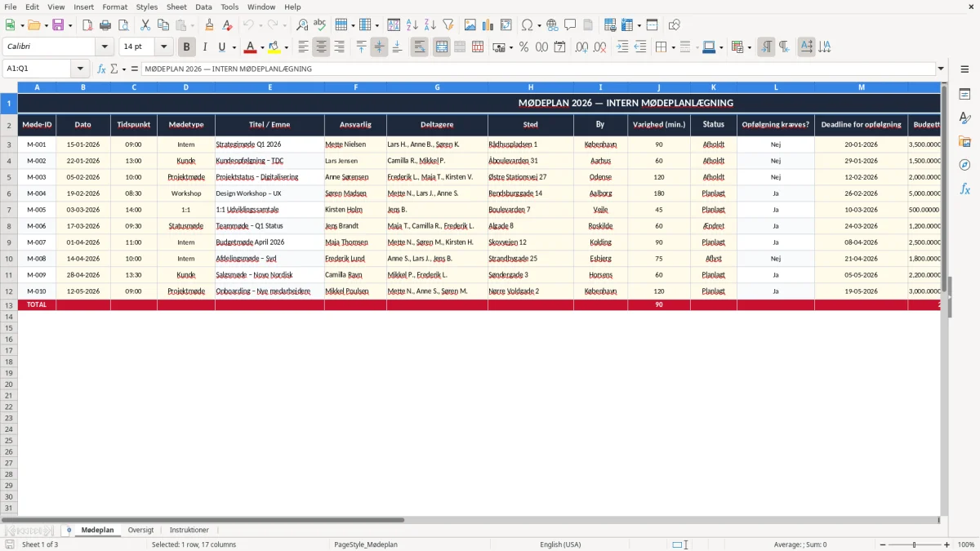Expand the formula bar

tap(941, 69)
